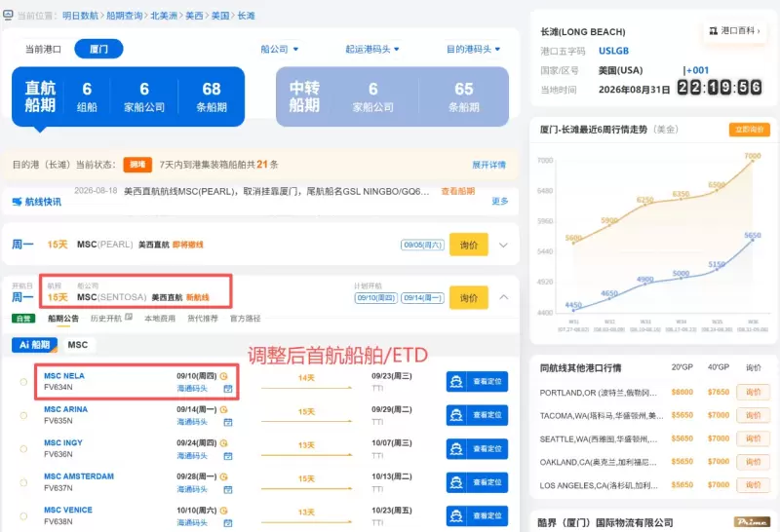Viewport: 780px width, 532px height.
Task: Click the 航线快讯 news icon
Action: (x=17, y=202)
